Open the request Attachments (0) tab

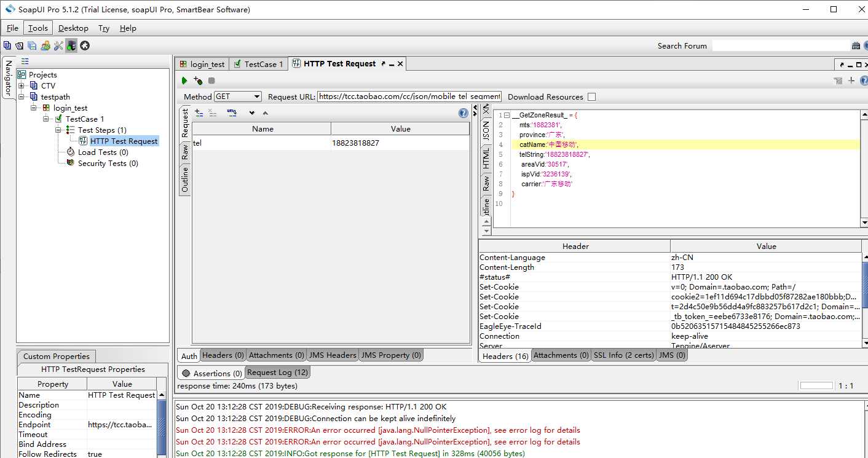pyautogui.click(x=276, y=355)
